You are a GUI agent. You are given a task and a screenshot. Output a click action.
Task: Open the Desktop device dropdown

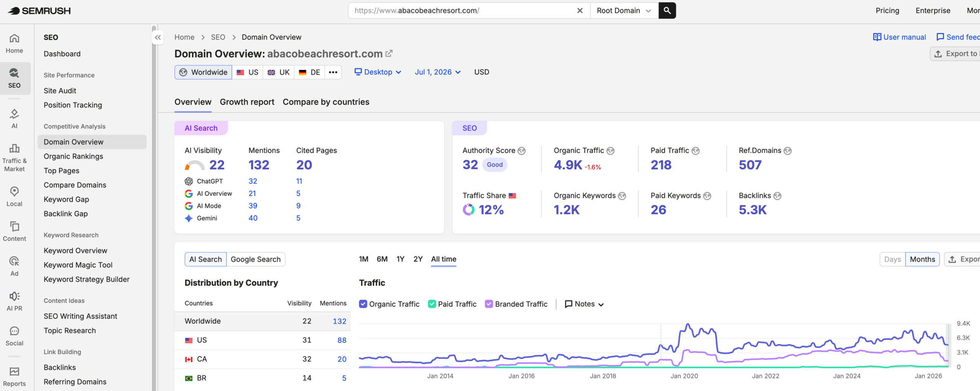pos(378,72)
